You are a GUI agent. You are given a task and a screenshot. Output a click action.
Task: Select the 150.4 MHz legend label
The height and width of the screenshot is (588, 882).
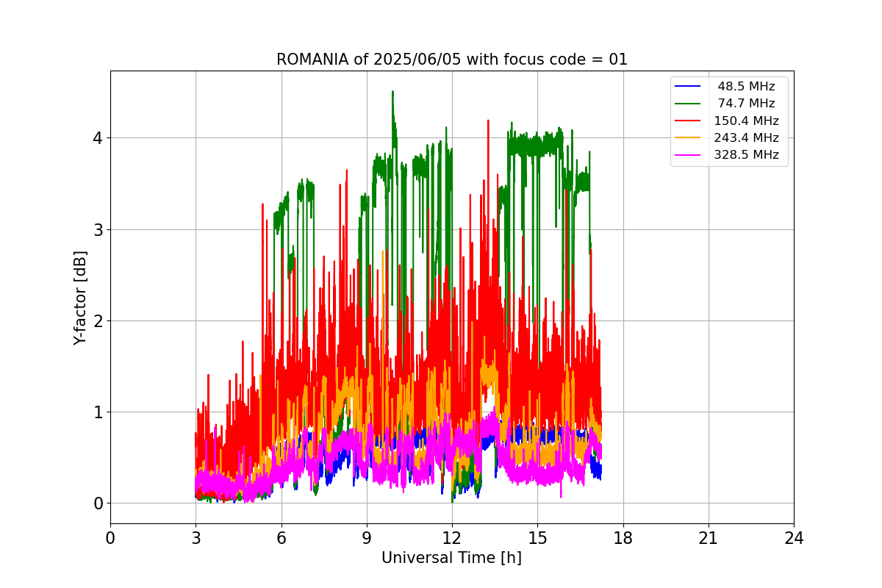746,121
